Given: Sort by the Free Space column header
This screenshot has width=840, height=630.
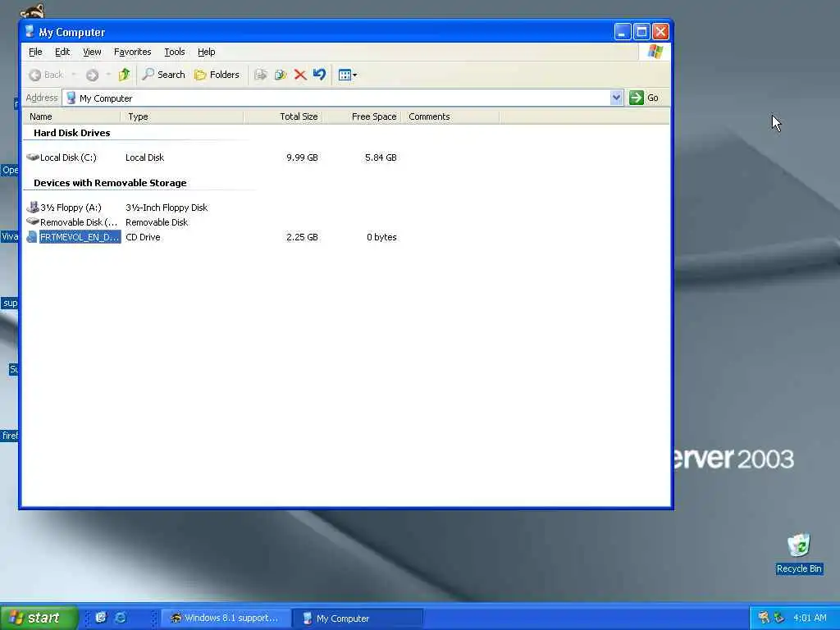Looking at the screenshot, I should coord(362,116).
